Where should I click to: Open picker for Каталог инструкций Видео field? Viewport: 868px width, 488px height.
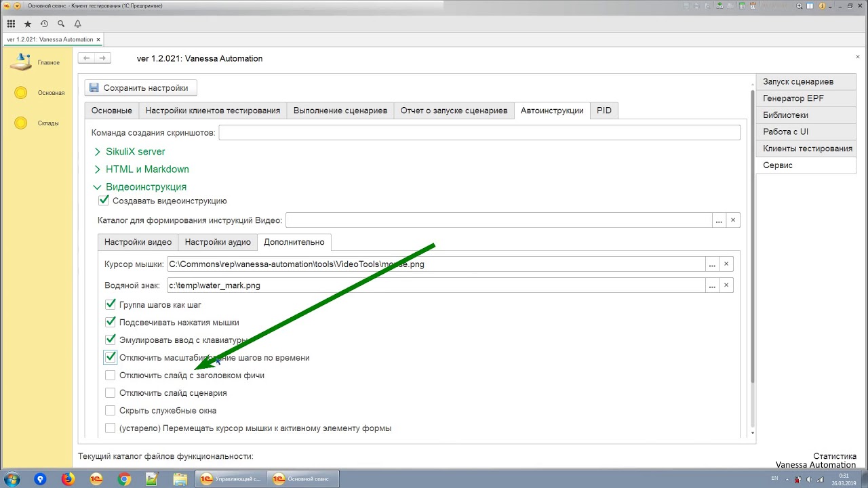pyautogui.click(x=719, y=220)
